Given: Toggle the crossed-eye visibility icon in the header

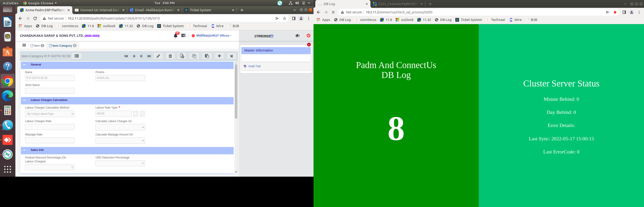Looking at the screenshot, I should pos(297,36).
